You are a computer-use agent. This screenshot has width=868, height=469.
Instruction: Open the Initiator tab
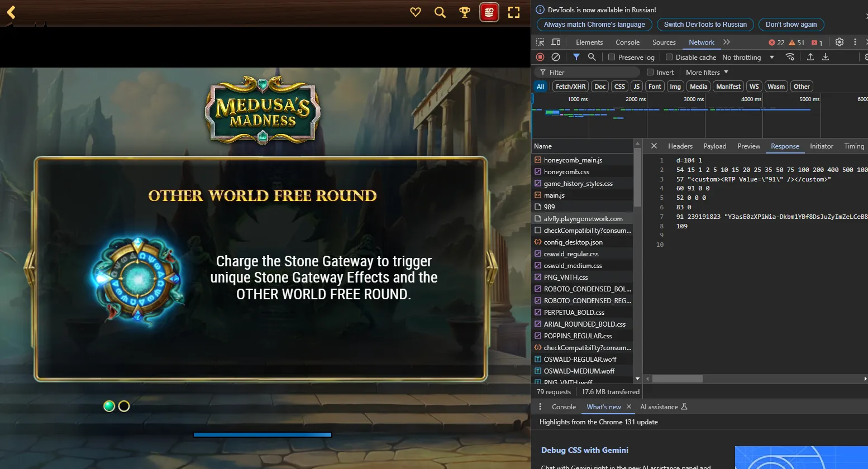coord(822,146)
